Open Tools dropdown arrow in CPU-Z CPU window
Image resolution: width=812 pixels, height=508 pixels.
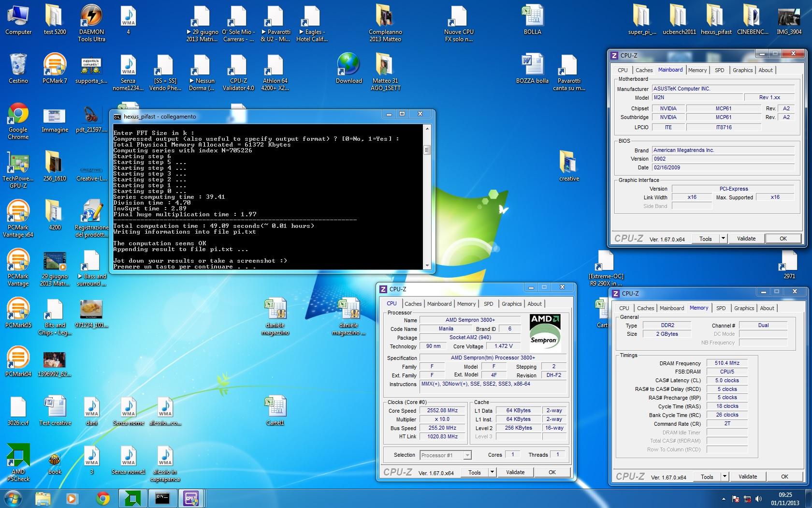492,472
